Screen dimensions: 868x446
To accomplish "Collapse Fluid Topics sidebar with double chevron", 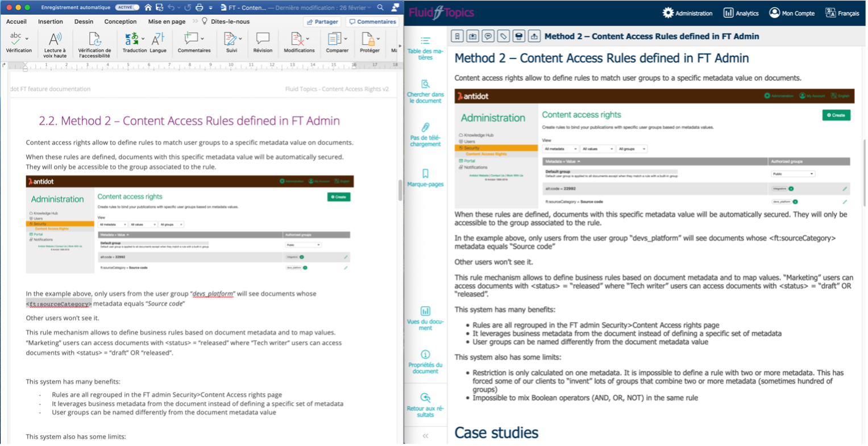I will click(425, 436).
